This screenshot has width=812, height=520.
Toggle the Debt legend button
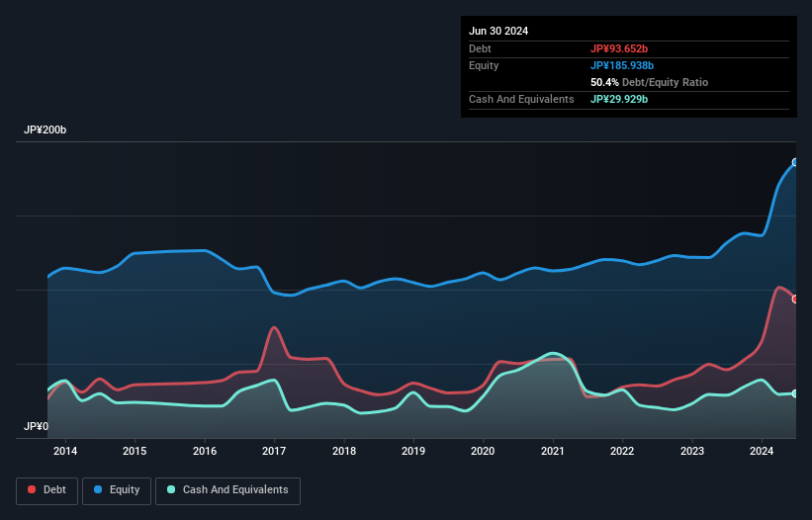[x=46, y=490]
